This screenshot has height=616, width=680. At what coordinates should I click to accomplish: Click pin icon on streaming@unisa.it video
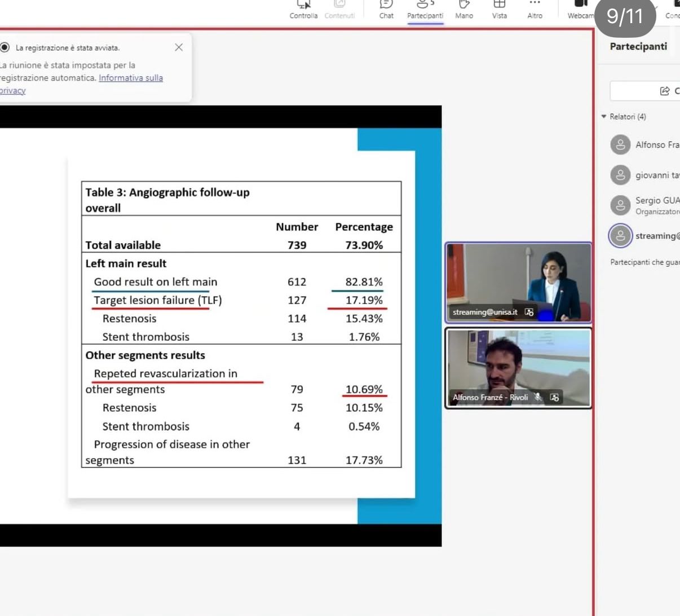(529, 312)
